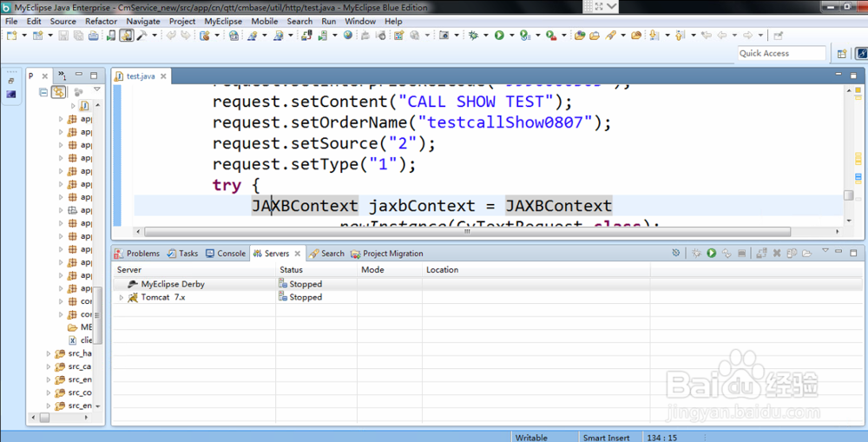
Task: Click Stop server square icon in Servers view
Action: [742, 253]
